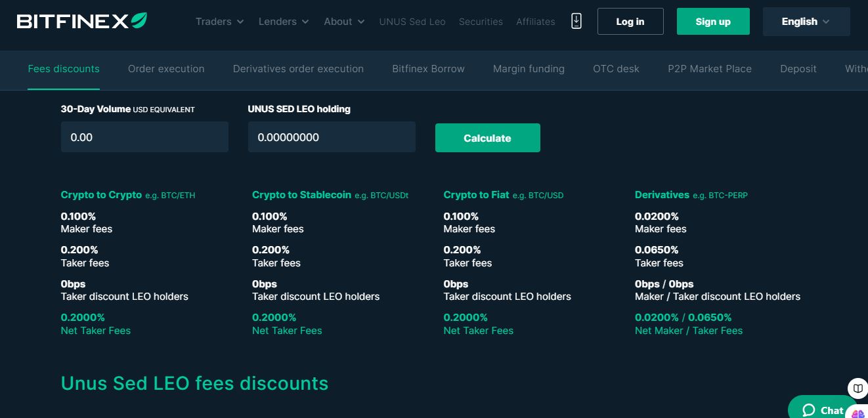868x418 pixels.
Task: Open the Securities link
Action: 481,22
